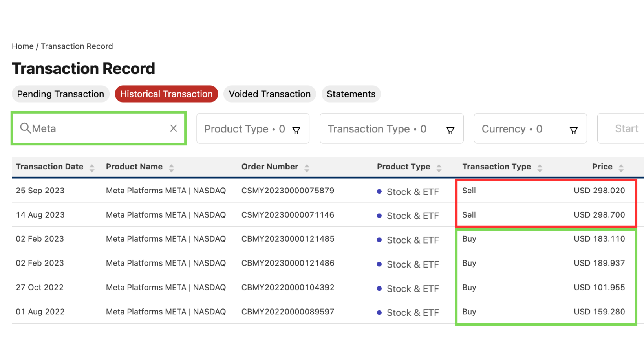Click price USD 189.937
Screen dimensions: 644x363
(599, 263)
